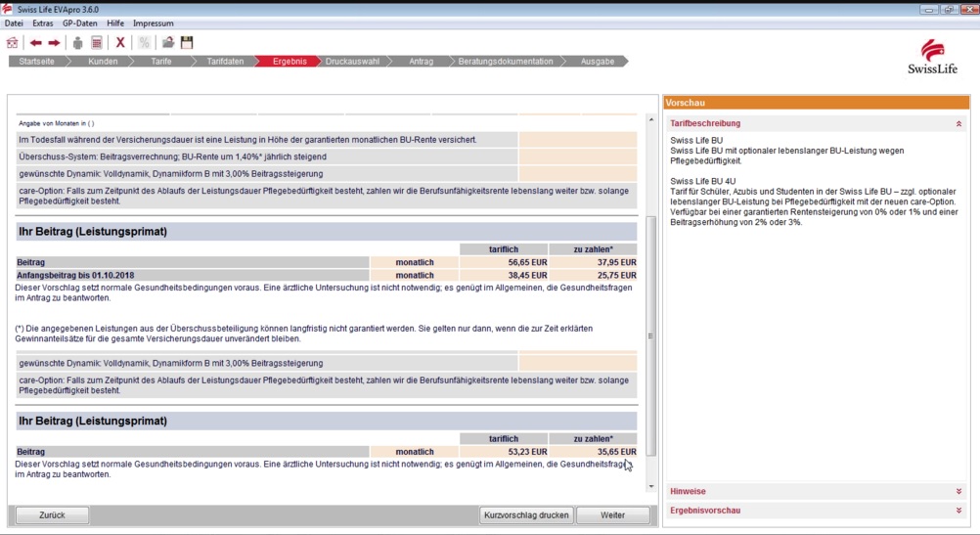Click the red X delete icon
The width and height of the screenshot is (980, 535).
pos(120,43)
